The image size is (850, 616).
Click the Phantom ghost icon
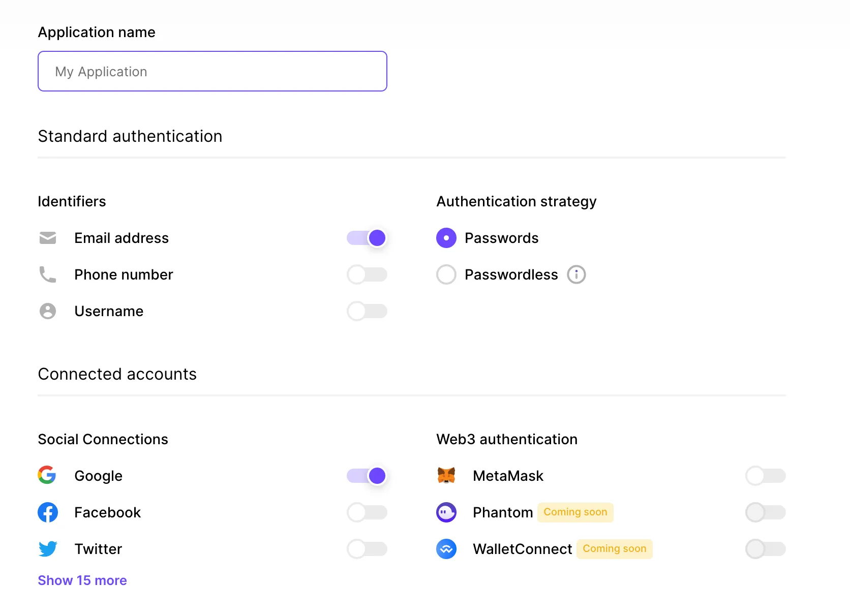[446, 512]
